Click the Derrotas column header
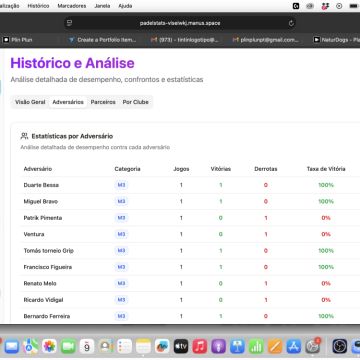 tap(266, 169)
